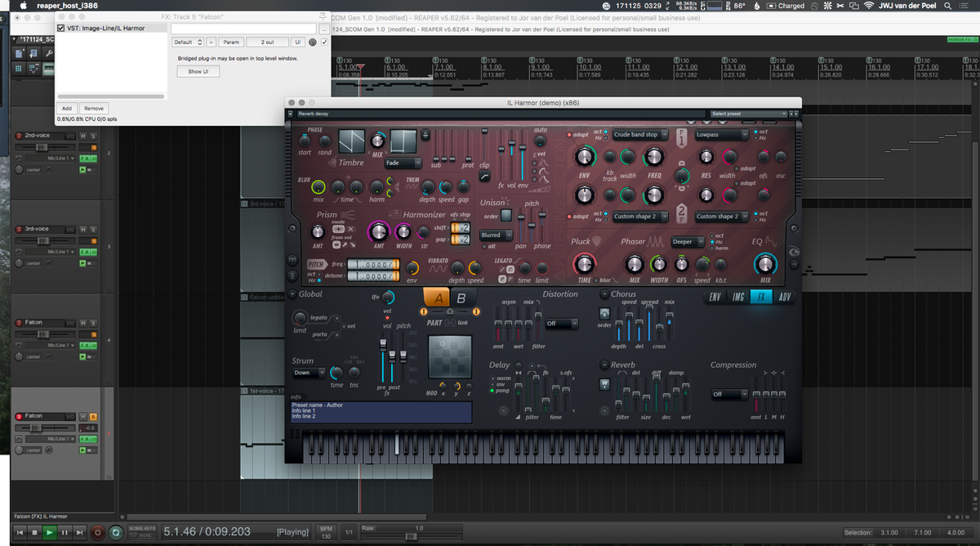Toggle the Reverb W button
This screenshot has height=546, width=980.
(x=604, y=385)
